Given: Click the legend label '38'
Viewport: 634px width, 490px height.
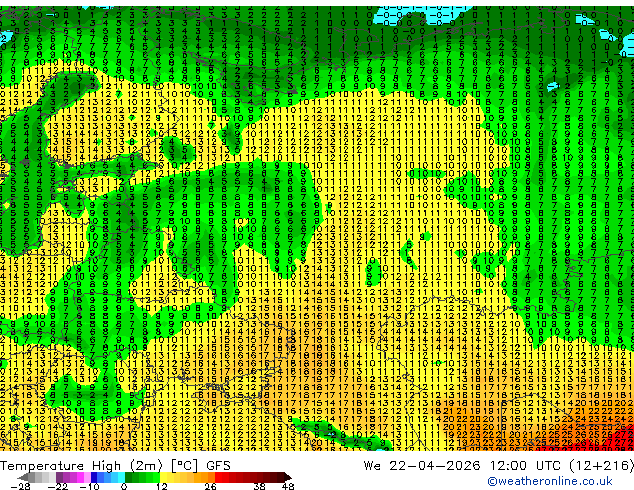Looking at the screenshot, I should pos(260,486).
